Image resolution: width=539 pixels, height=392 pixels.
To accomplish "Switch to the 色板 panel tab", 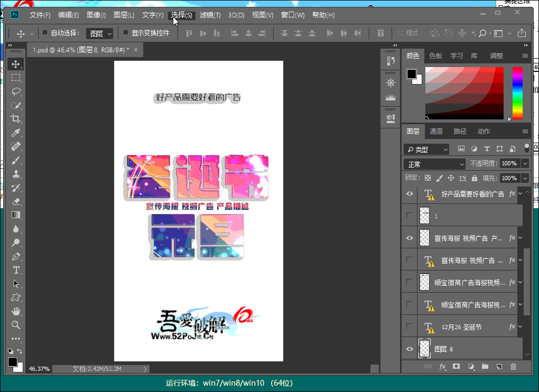I will pos(435,55).
